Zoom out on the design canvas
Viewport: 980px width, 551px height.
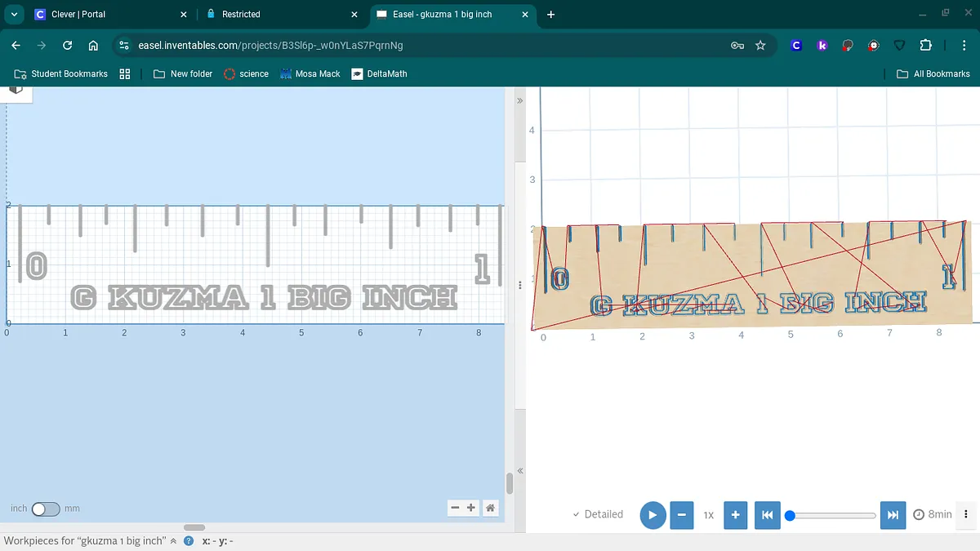(456, 508)
